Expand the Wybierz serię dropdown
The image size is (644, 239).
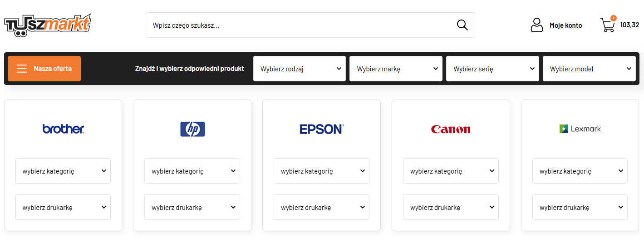click(492, 69)
